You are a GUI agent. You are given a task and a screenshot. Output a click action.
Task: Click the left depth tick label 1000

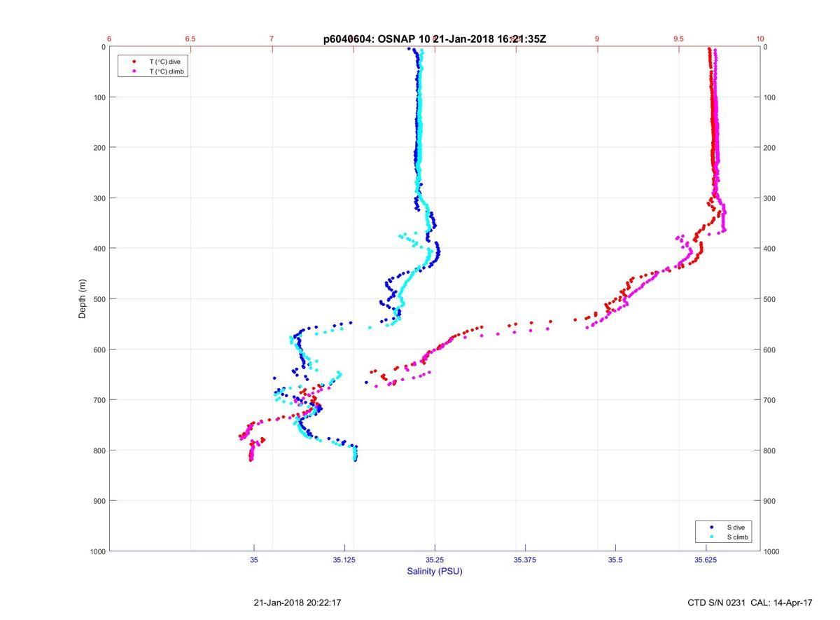tap(97, 551)
